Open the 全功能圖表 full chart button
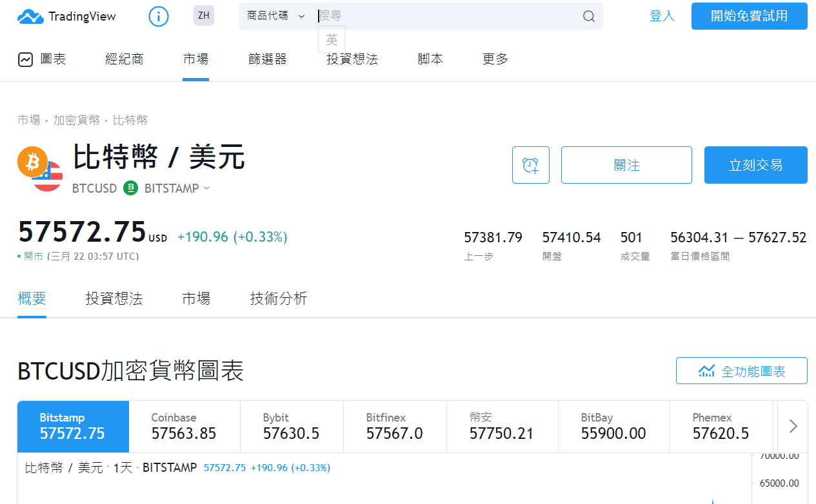 pyautogui.click(x=742, y=371)
